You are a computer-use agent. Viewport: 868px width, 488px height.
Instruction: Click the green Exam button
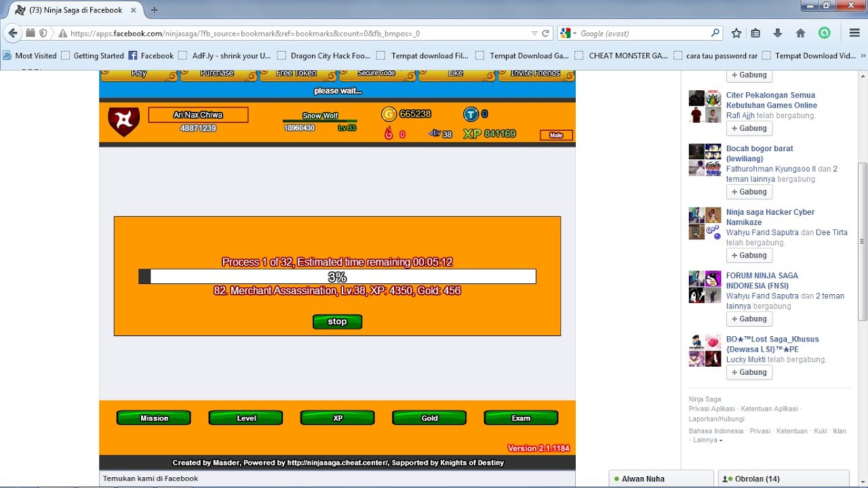521,418
